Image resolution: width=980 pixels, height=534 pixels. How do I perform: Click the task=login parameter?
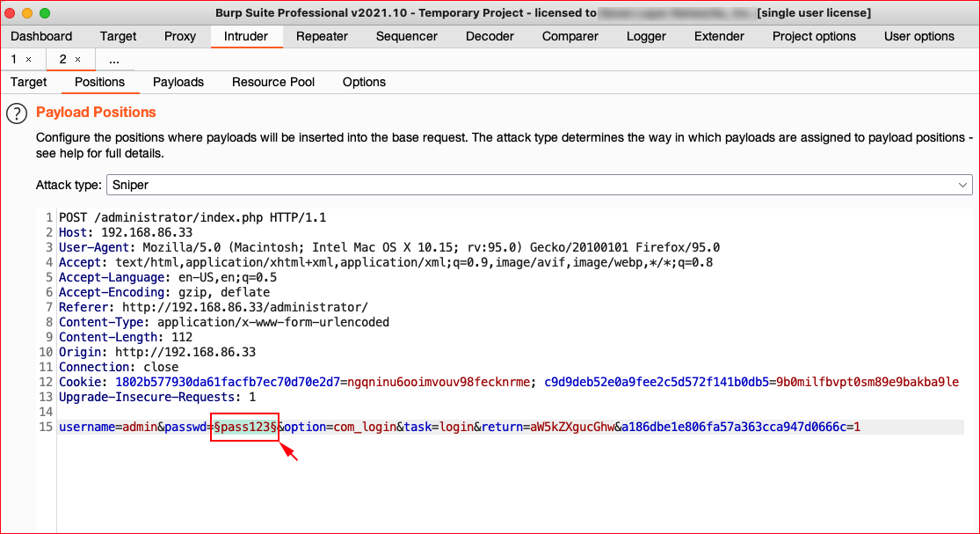click(439, 428)
